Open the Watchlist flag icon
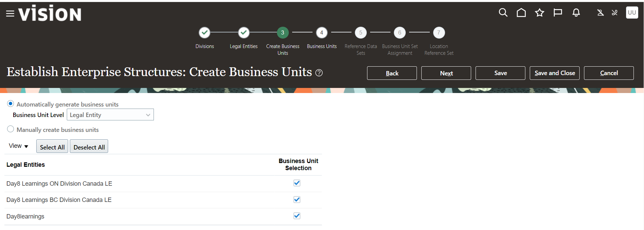 pyautogui.click(x=558, y=13)
